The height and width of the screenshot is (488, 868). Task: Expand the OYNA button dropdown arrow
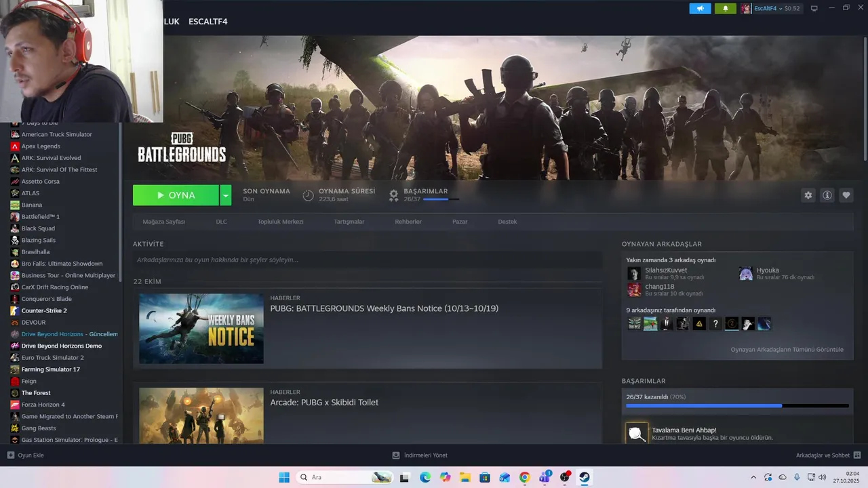click(226, 195)
